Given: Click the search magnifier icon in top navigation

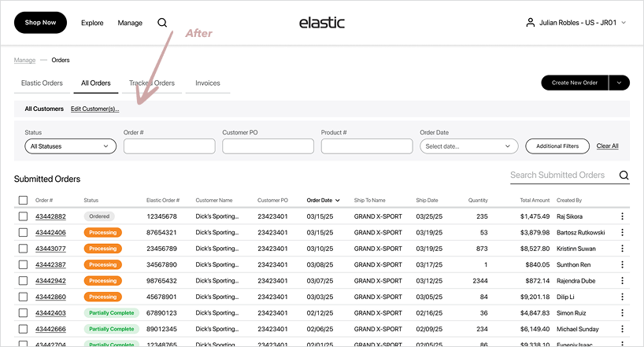Looking at the screenshot, I should point(162,23).
